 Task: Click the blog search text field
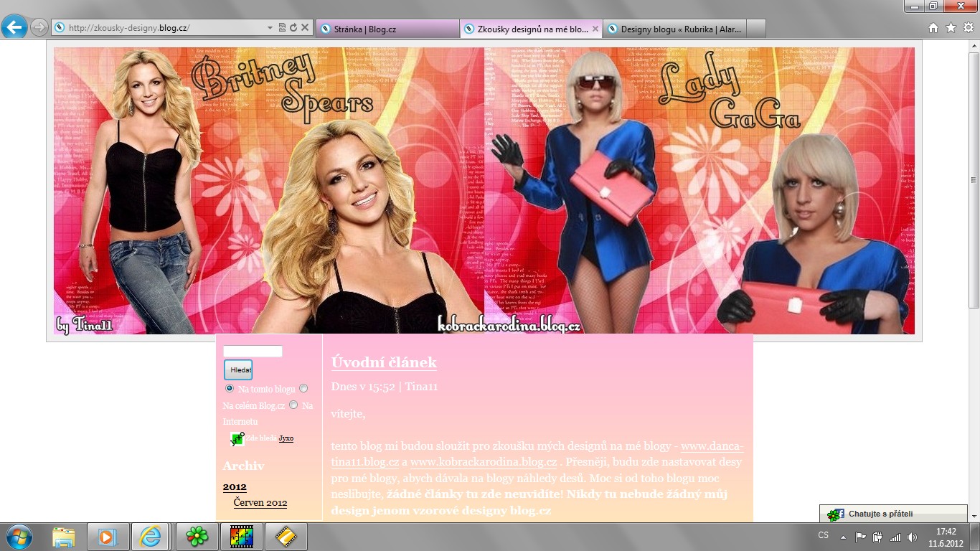pos(253,352)
